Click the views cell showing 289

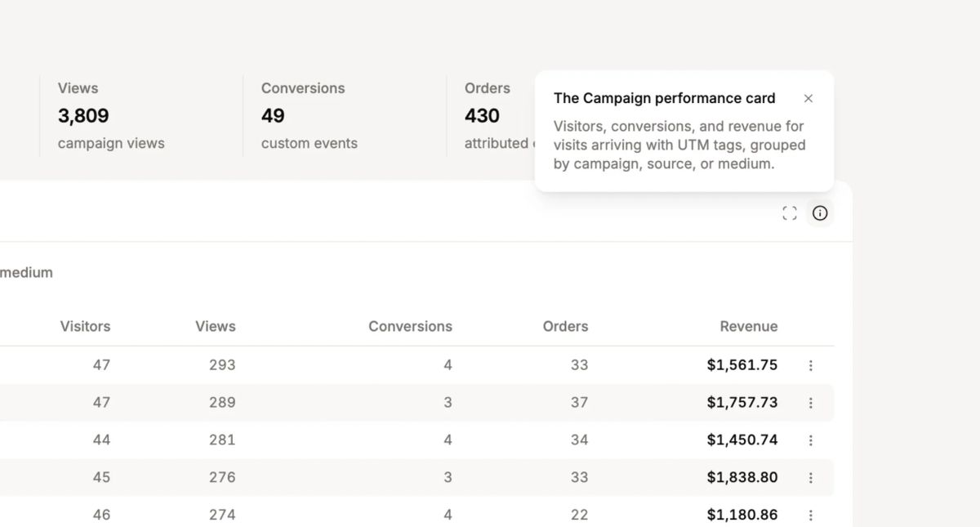[x=222, y=403]
